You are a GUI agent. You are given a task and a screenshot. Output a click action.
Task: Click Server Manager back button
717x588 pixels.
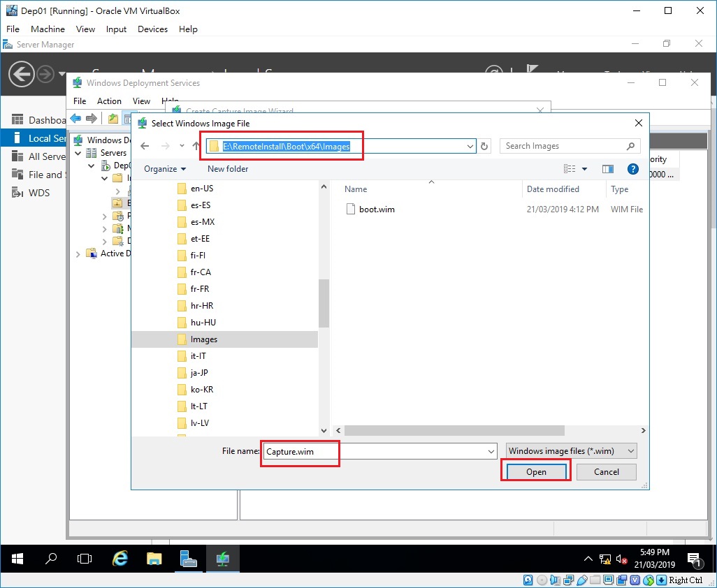pyautogui.click(x=21, y=74)
